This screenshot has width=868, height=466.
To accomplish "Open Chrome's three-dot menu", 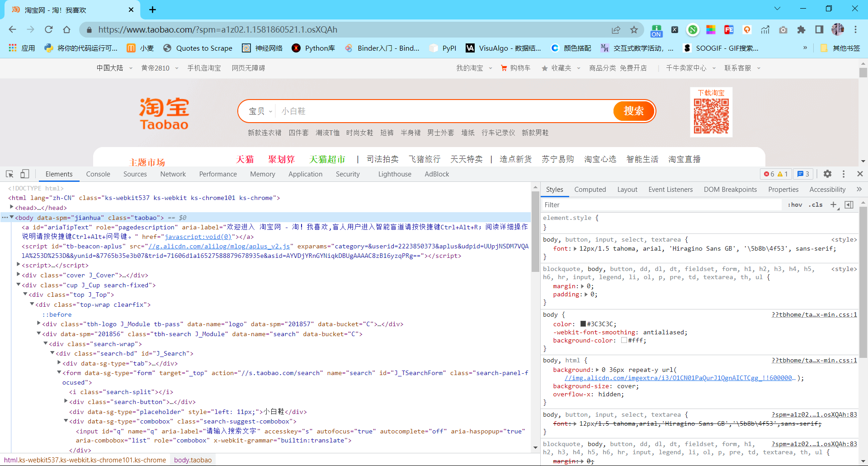I will click(855, 30).
